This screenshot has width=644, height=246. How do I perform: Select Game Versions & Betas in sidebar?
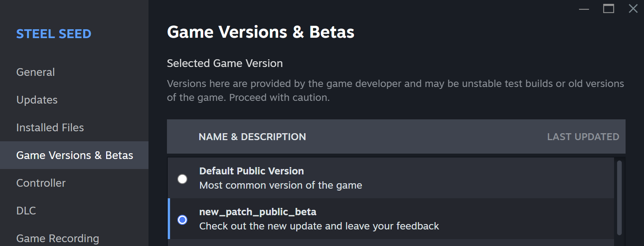pyautogui.click(x=74, y=155)
